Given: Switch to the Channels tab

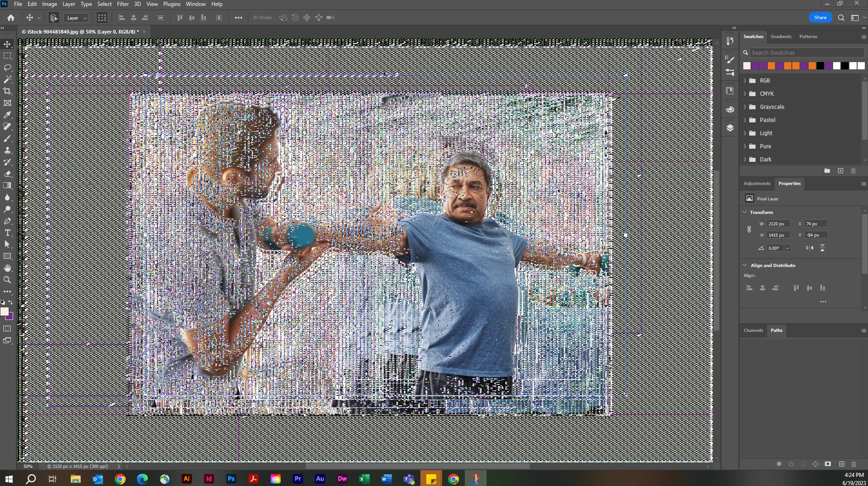Looking at the screenshot, I should [753, 330].
